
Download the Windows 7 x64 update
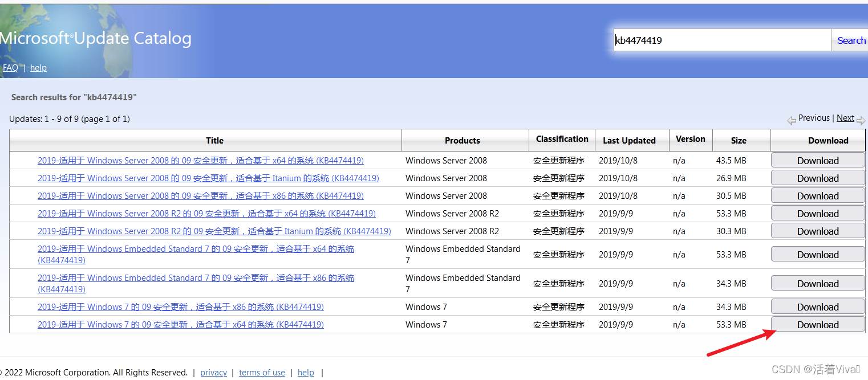[x=818, y=325]
